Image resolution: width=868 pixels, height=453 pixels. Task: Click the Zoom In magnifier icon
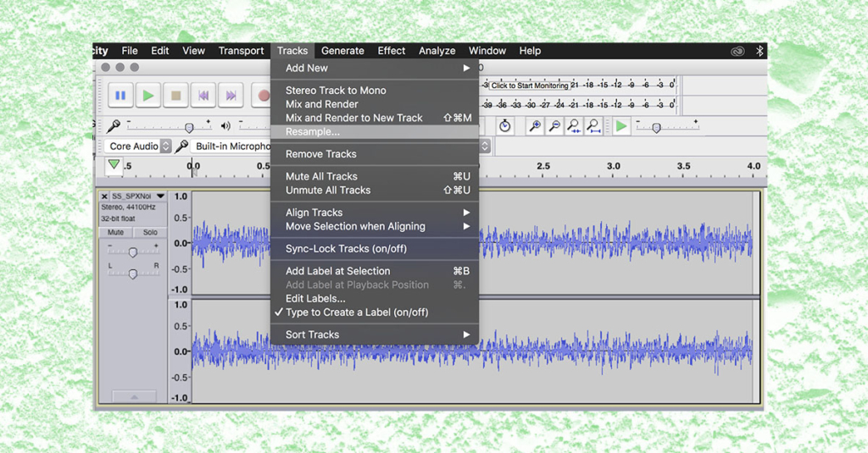(535, 126)
